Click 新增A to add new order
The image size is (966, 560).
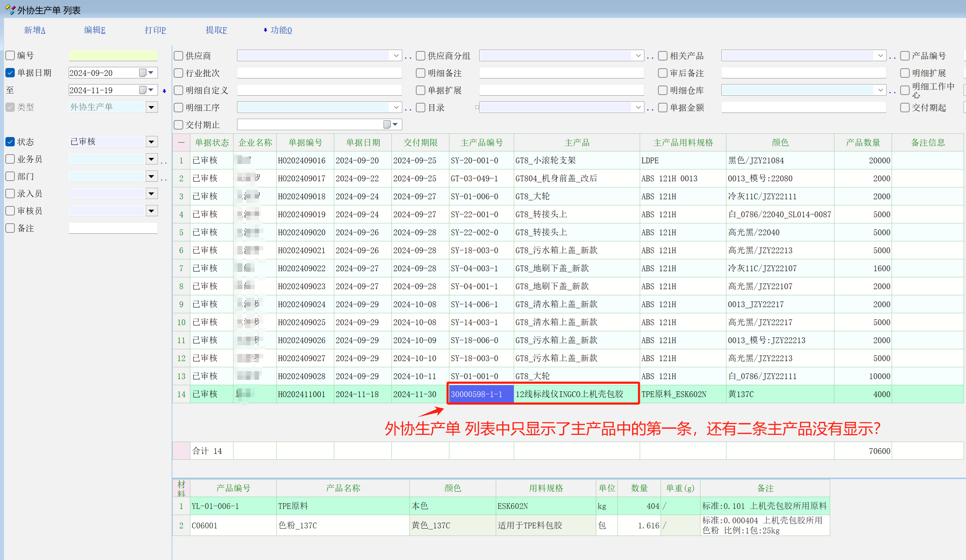coord(35,30)
